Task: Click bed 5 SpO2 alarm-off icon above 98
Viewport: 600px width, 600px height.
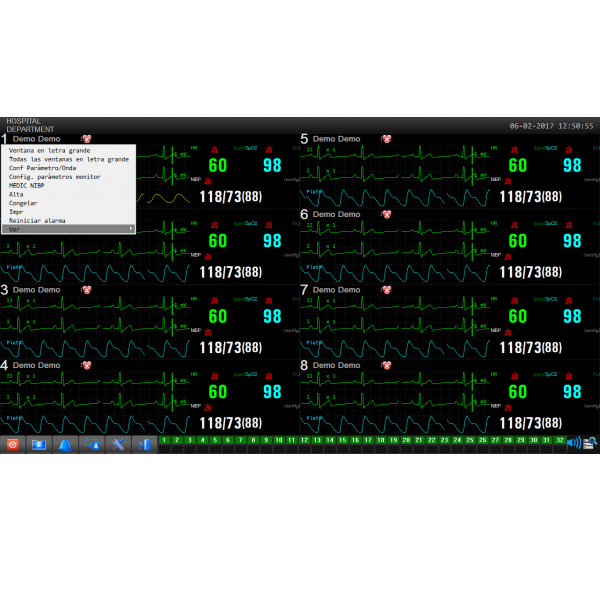Action: pyautogui.click(x=569, y=150)
